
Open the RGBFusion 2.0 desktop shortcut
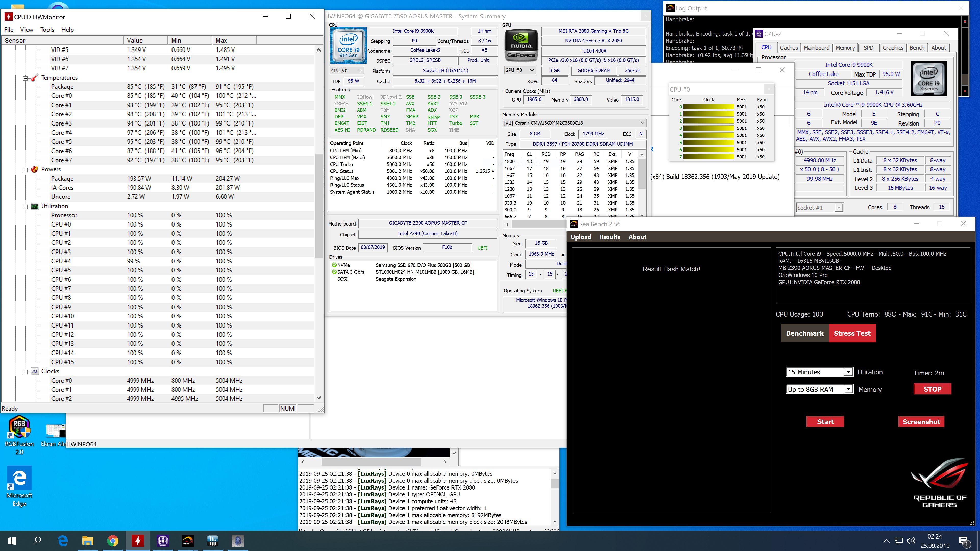(x=19, y=435)
